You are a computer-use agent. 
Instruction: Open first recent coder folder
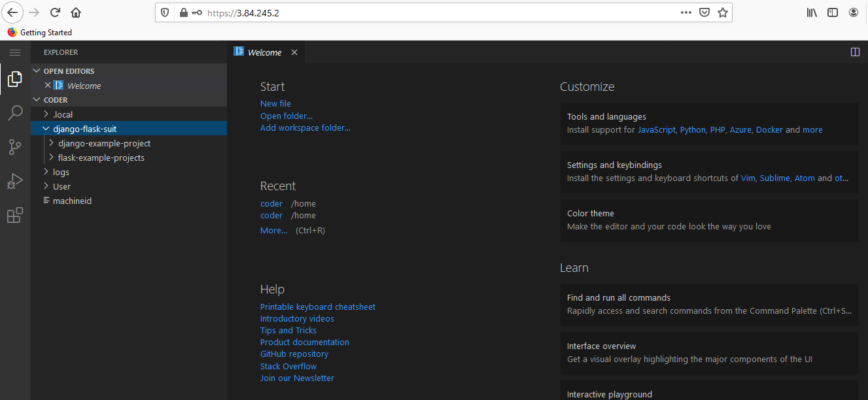tap(271, 203)
